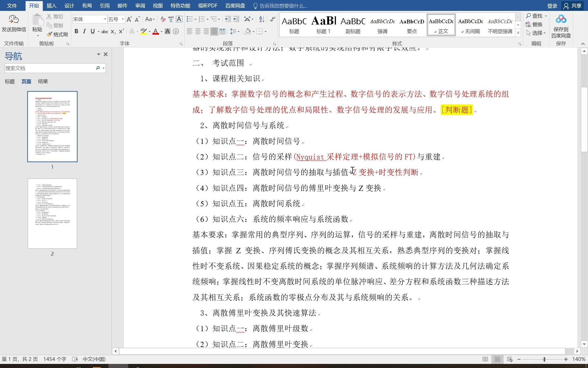Click the Phonetic Guide wén icon

[171, 19]
